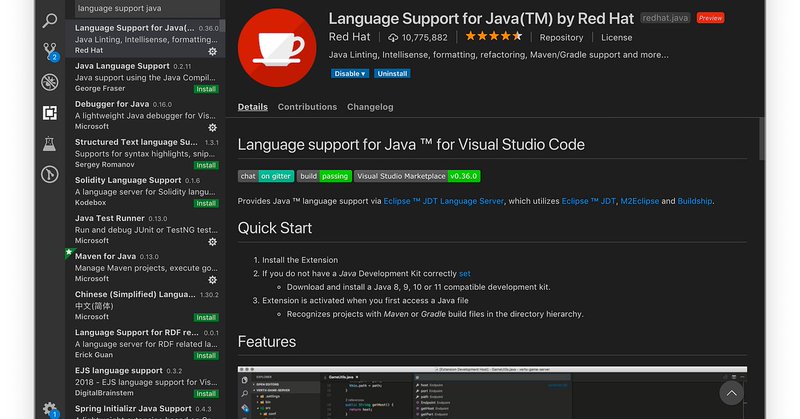Open the Repository link
The image size is (800, 419).
tap(561, 38)
